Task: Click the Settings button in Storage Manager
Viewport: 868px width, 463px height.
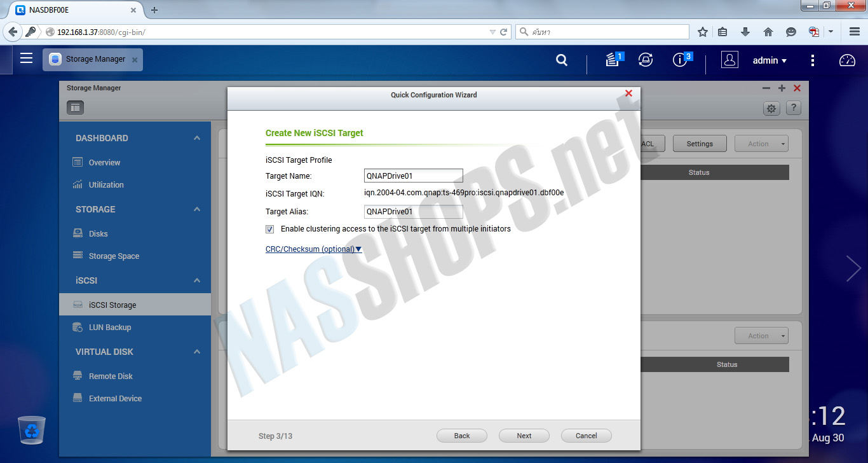Action: [x=700, y=144]
